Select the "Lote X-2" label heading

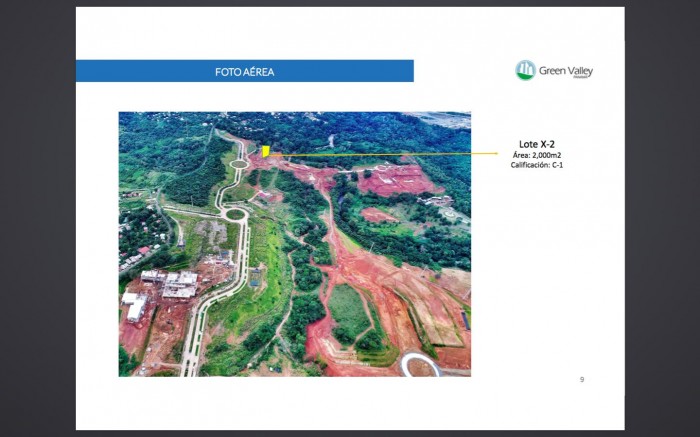pos(537,144)
